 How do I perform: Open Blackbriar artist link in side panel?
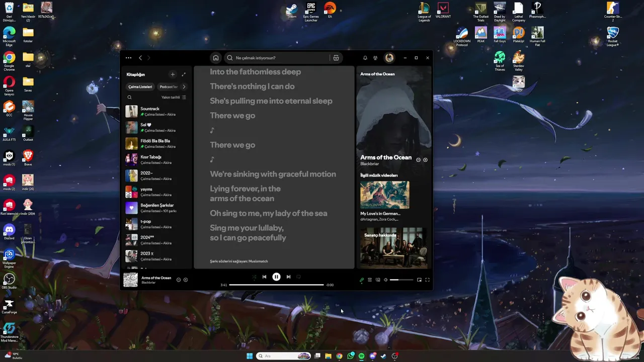[x=369, y=164]
